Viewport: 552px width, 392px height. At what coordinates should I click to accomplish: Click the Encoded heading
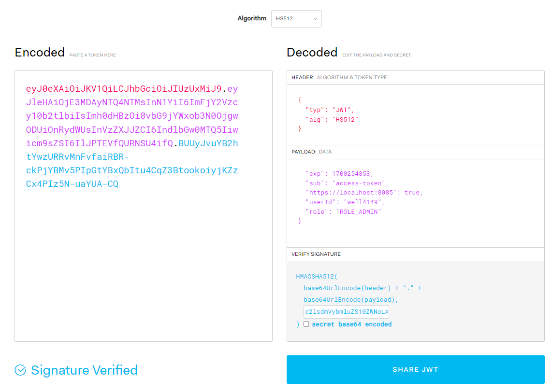coord(40,53)
